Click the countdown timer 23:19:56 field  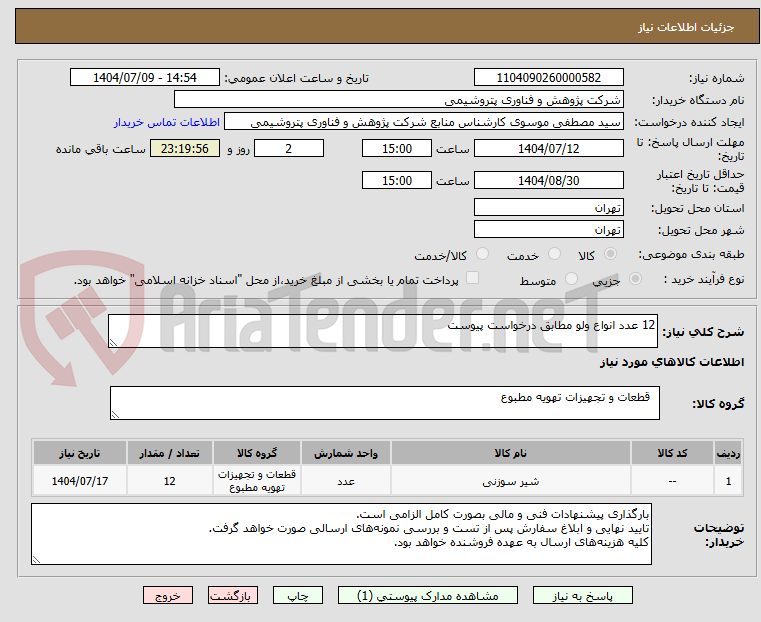(185, 148)
